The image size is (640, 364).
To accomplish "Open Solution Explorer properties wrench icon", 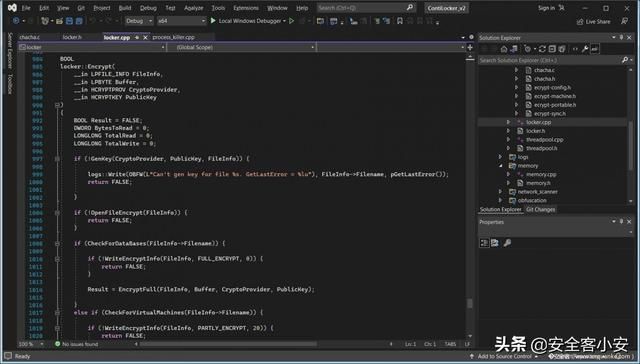I will pyautogui.click(x=585, y=49).
